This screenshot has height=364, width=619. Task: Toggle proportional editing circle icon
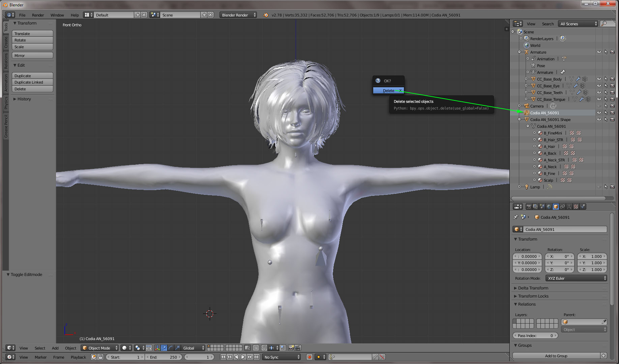(256, 348)
